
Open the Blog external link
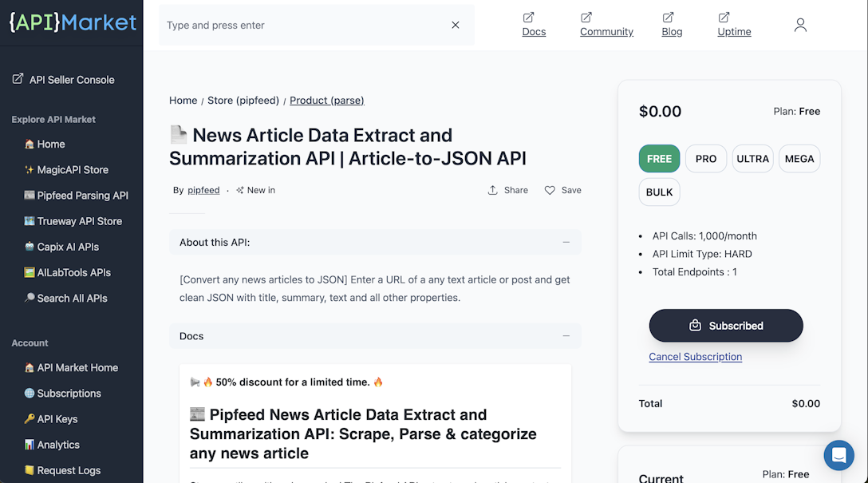click(672, 25)
